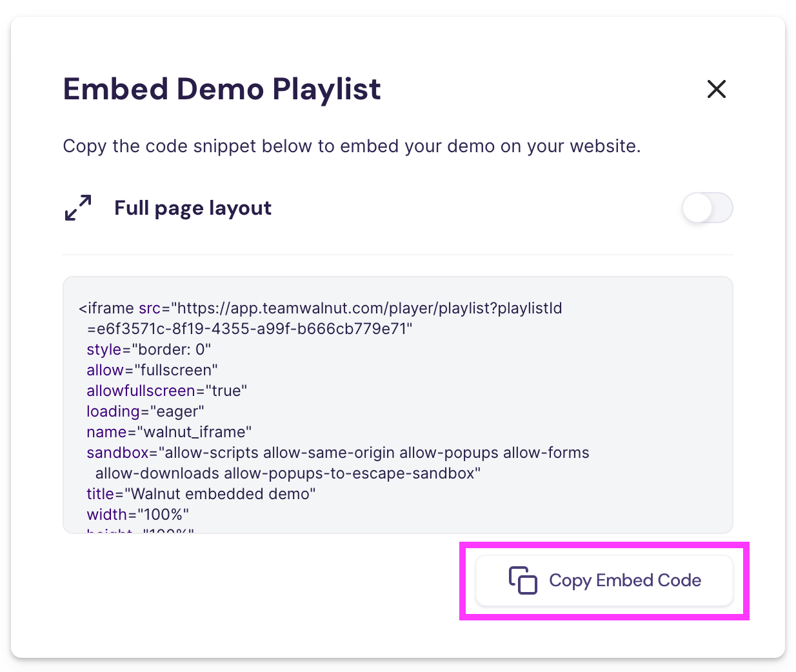The height and width of the screenshot is (672, 796).
Task: Click the instructional text about embedding your demo
Action: 352,146
